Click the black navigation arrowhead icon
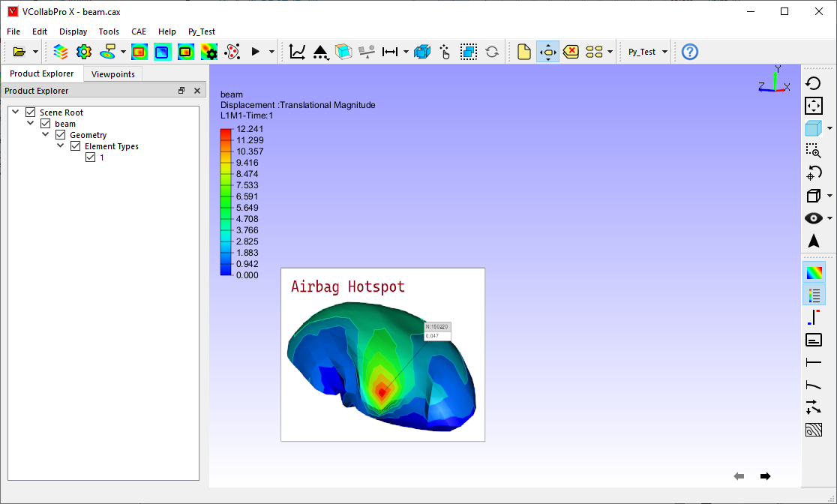The width and height of the screenshot is (837, 504). [x=814, y=241]
